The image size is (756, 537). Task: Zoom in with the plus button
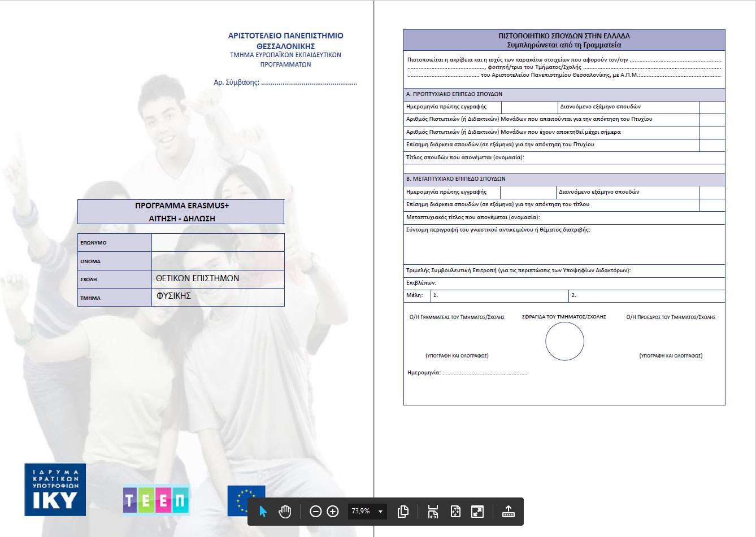tap(333, 512)
